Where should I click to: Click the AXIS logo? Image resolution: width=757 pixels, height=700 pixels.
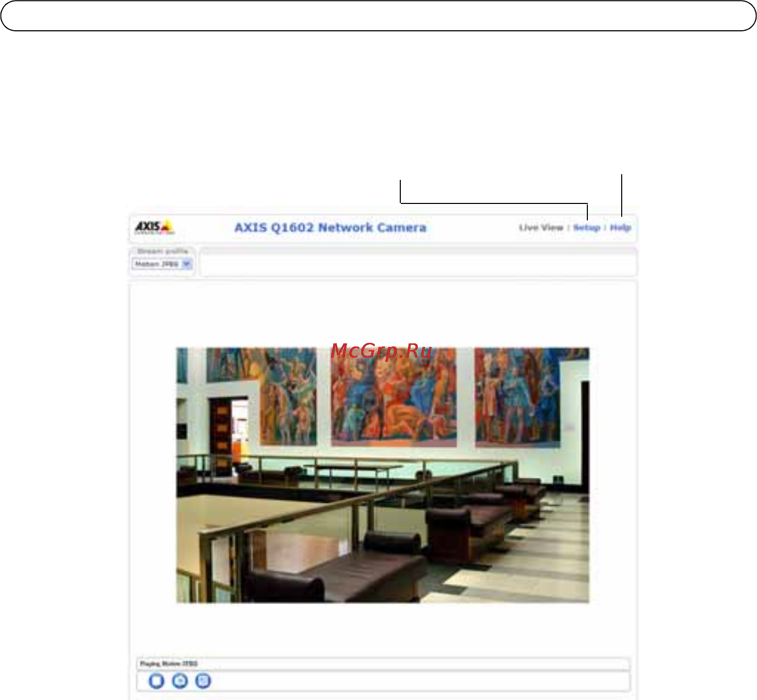[154, 228]
